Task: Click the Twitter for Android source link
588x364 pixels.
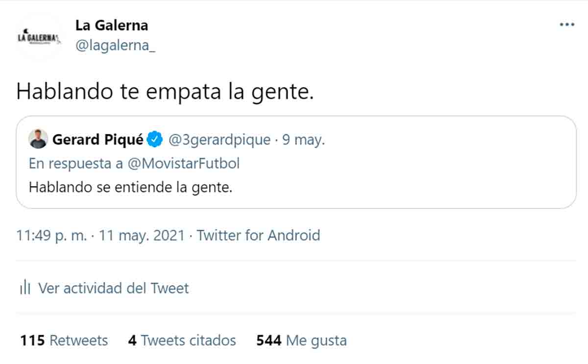Action: click(x=258, y=236)
